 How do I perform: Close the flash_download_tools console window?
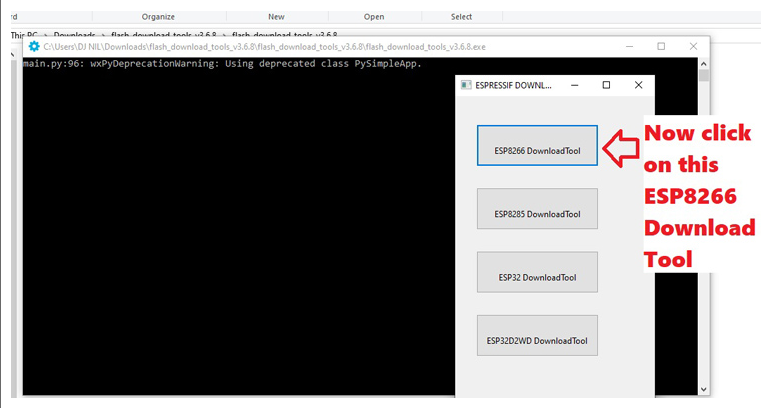click(693, 47)
